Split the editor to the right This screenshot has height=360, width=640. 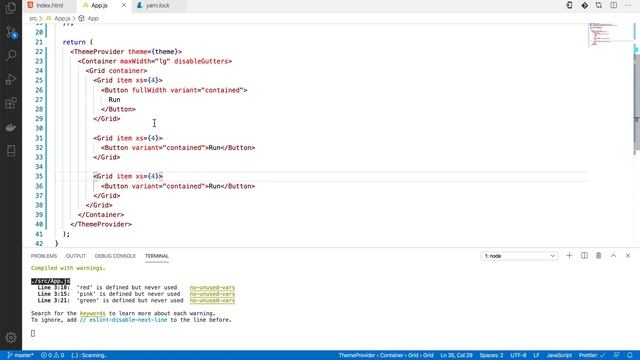[x=613, y=5]
